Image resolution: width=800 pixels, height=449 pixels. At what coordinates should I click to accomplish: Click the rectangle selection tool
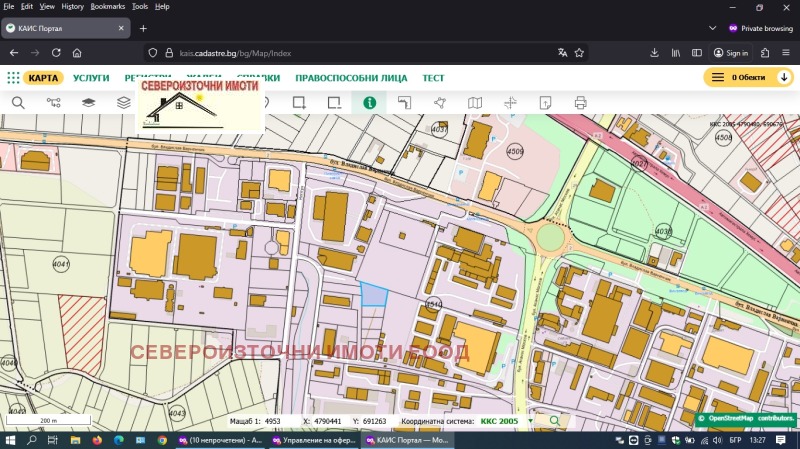(298, 102)
